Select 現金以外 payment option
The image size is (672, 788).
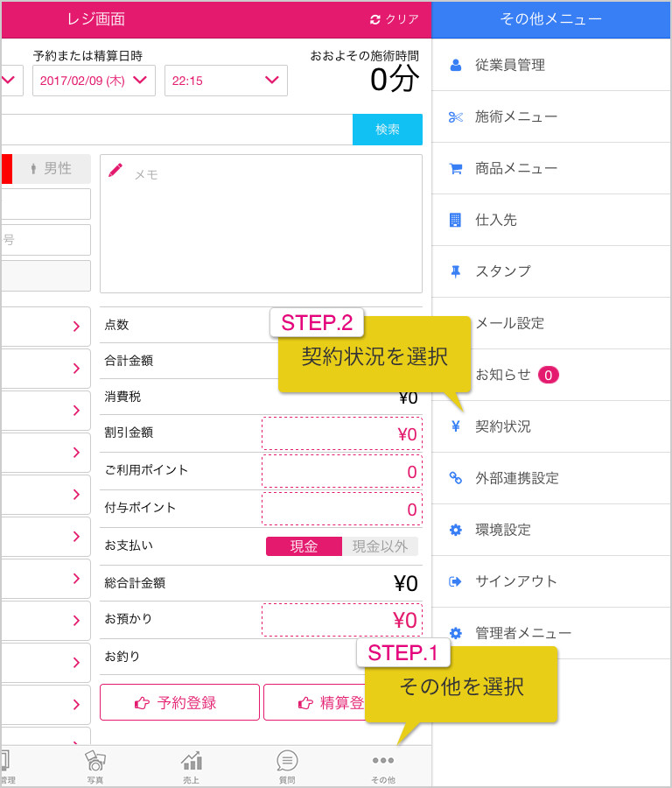(x=381, y=546)
